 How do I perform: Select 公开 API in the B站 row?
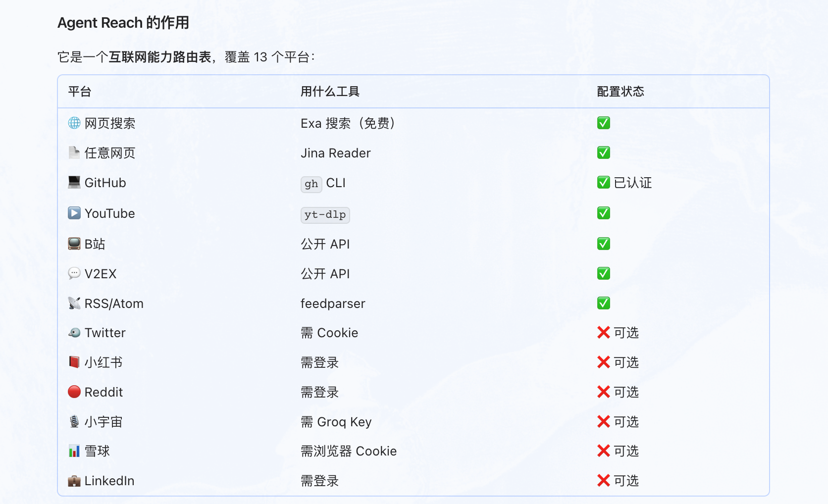(x=325, y=244)
